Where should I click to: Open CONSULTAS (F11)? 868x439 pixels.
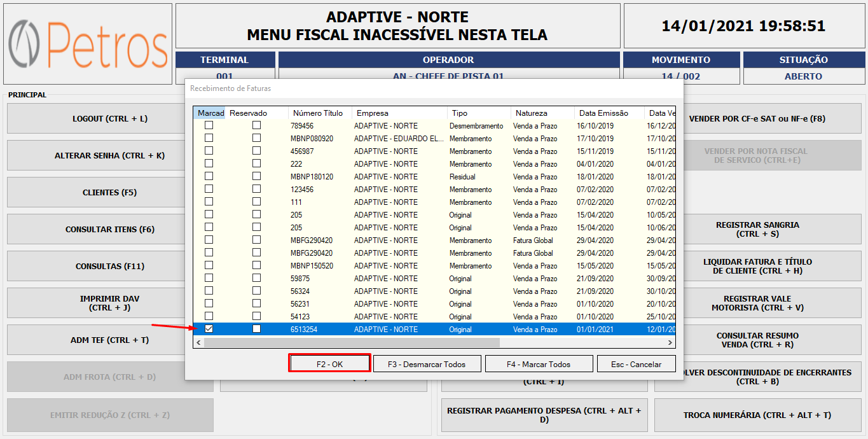[x=95, y=267]
